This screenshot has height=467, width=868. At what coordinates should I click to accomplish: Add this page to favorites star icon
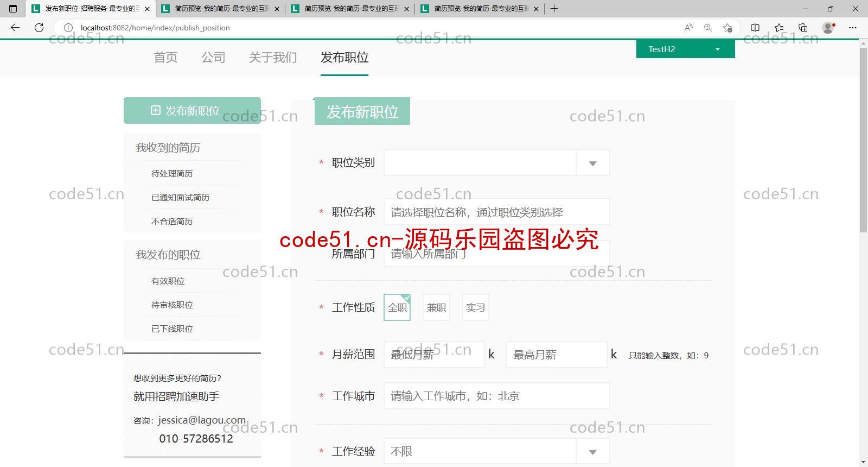coord(727,28)
